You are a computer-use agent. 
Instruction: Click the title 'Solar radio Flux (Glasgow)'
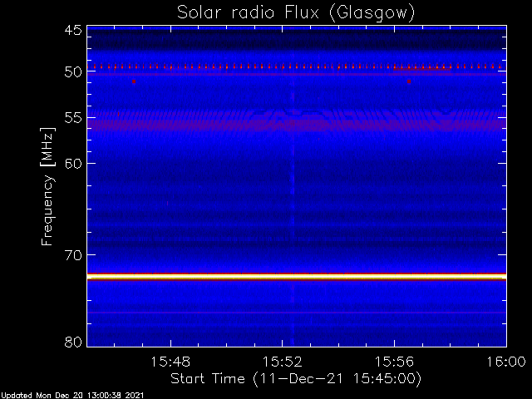296,13
